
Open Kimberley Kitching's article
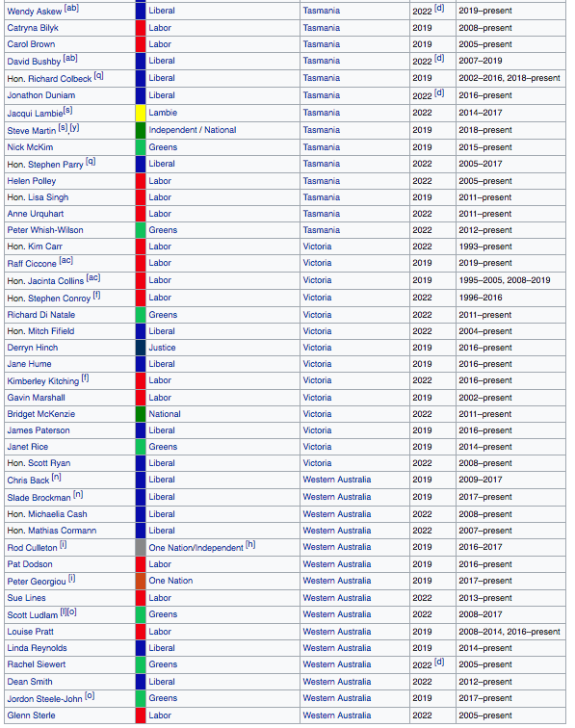pos(42,381)
